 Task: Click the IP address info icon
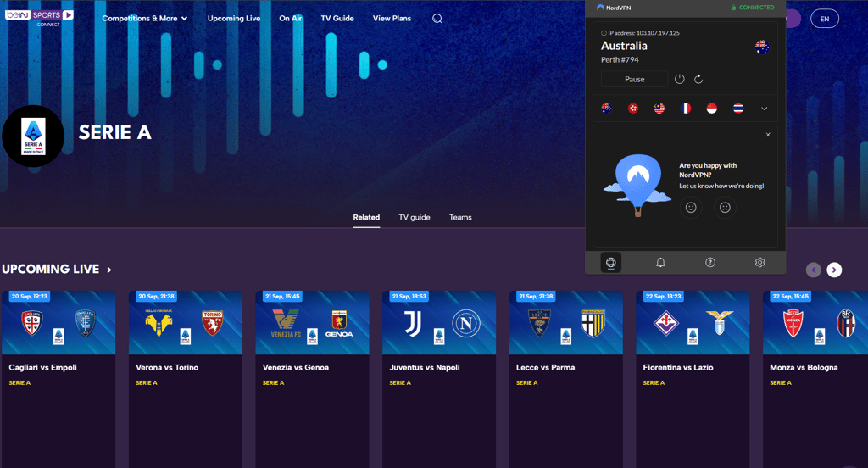click(x=604, y=33)
